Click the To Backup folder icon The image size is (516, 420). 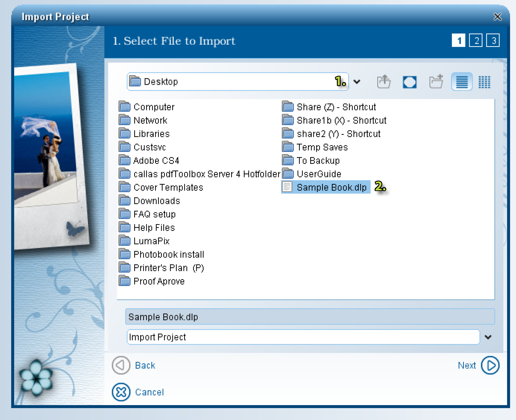point(288,160)
